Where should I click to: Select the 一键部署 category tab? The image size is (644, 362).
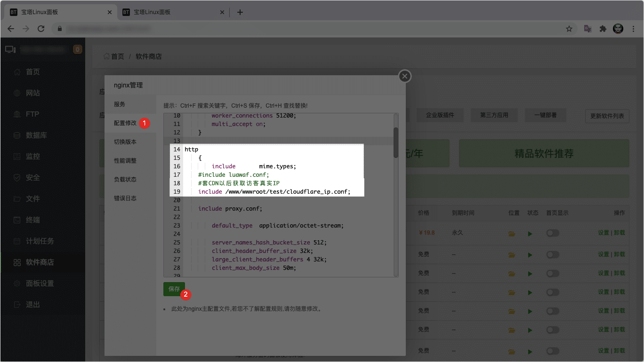[x=546, y=115]
